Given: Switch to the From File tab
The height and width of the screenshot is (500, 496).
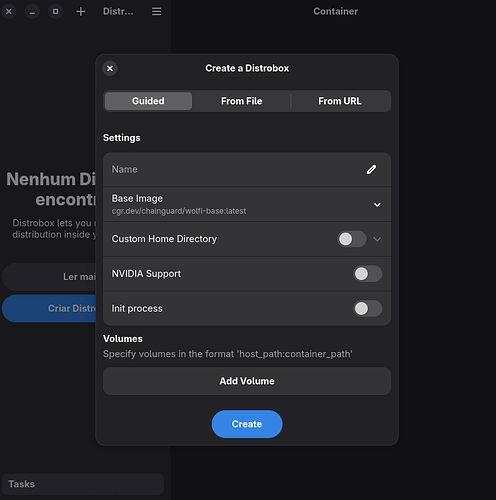Looking at the screenshot, I should (x=241, y=101).
